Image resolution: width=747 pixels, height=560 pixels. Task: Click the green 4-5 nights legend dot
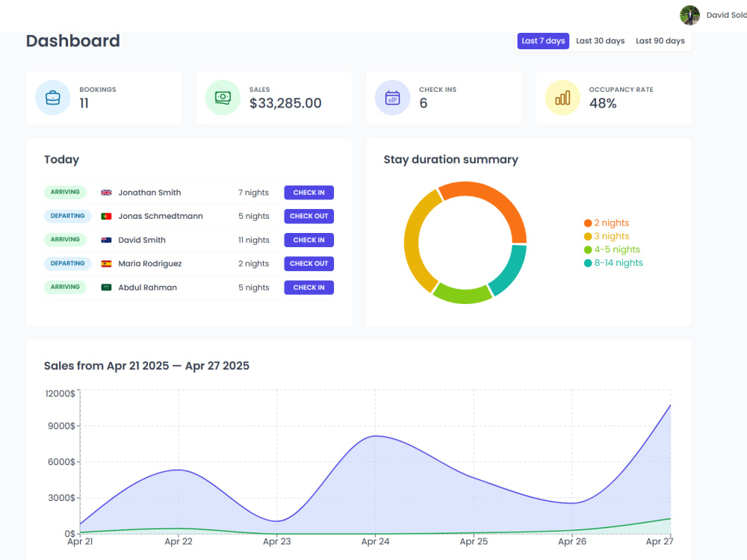[x=588, y=249]
